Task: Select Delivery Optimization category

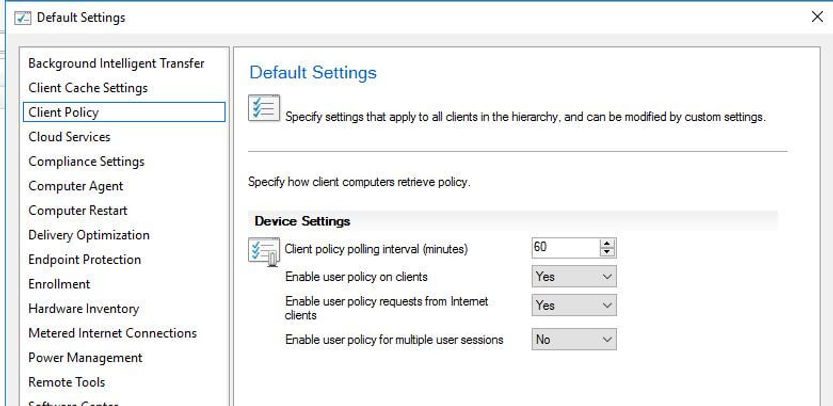Action: tap(89, 235)
